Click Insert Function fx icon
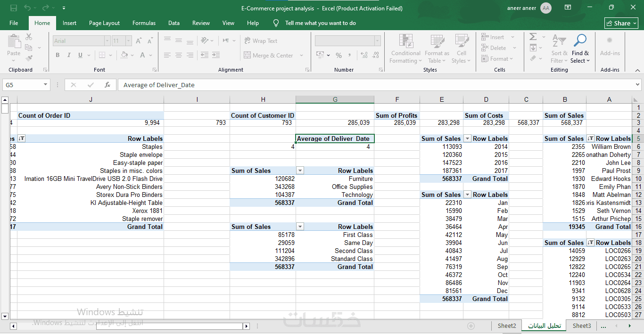 click(x=107, y=85)
